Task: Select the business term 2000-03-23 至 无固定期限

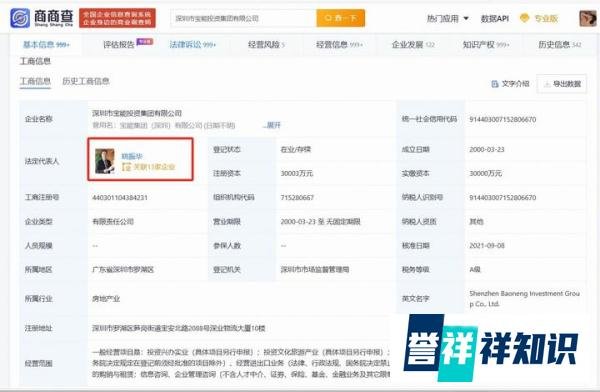Action: click(x=320, y=222)
